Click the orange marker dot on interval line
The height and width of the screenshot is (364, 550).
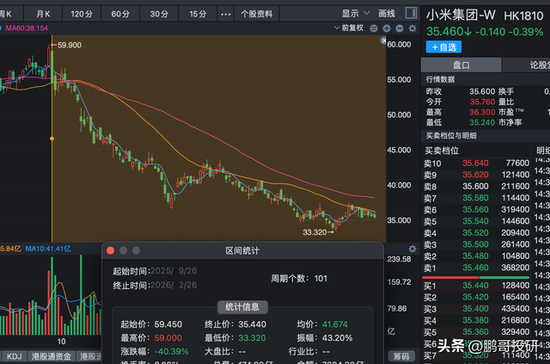pos(52,139)
